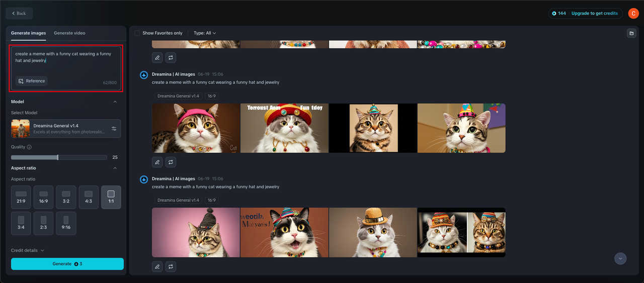Jump to bottom with round down-arrow button
The height and width of the screenshot is (283, 644).
tap(620, 258)
